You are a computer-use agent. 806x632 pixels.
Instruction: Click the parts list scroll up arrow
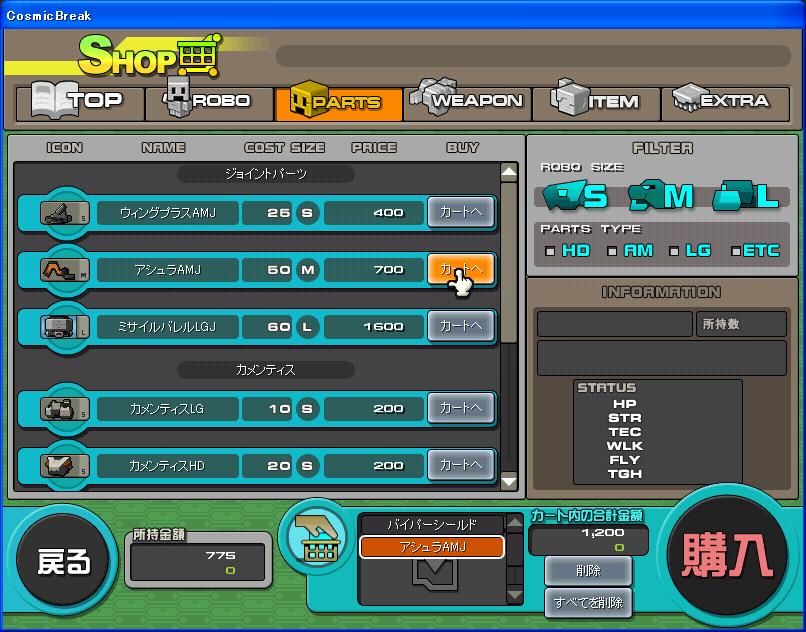[x=509, y=173]
